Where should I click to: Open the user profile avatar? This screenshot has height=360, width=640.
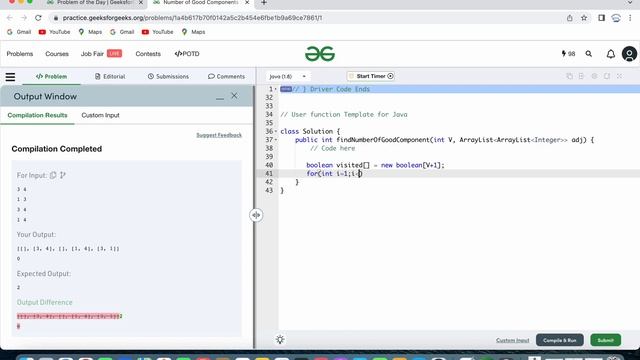coord(629,54)
